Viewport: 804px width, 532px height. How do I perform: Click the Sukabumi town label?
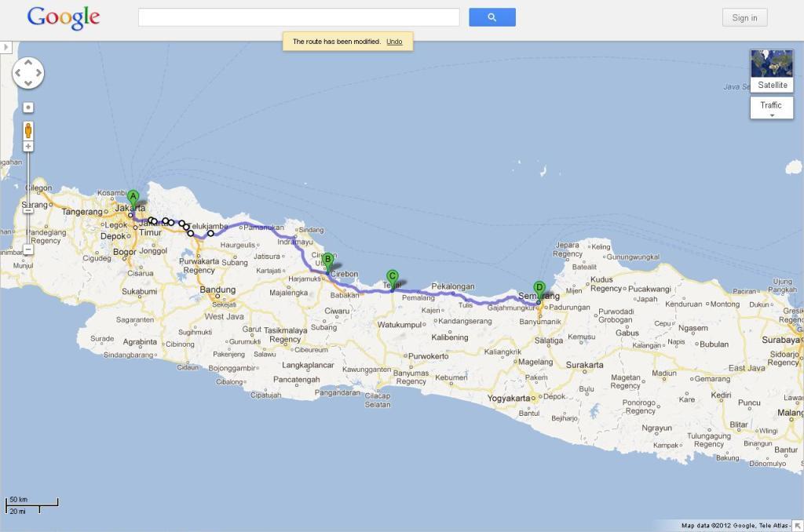click(140, 292)
